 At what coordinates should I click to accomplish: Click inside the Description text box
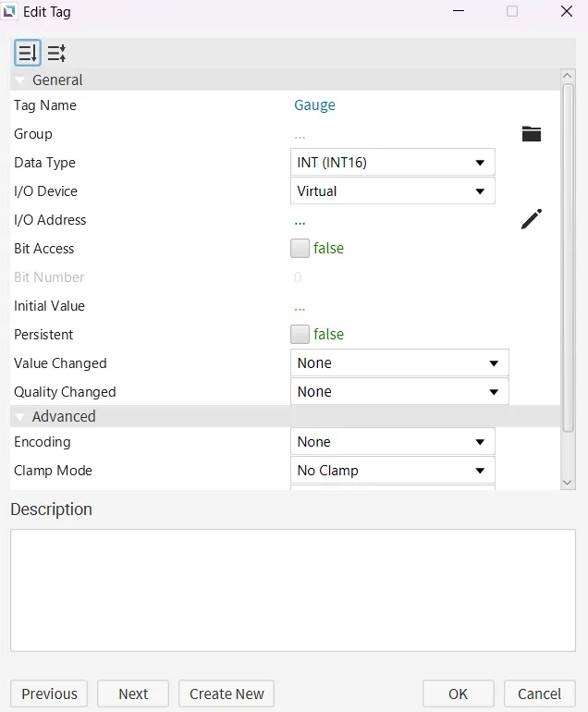point(292,590)
